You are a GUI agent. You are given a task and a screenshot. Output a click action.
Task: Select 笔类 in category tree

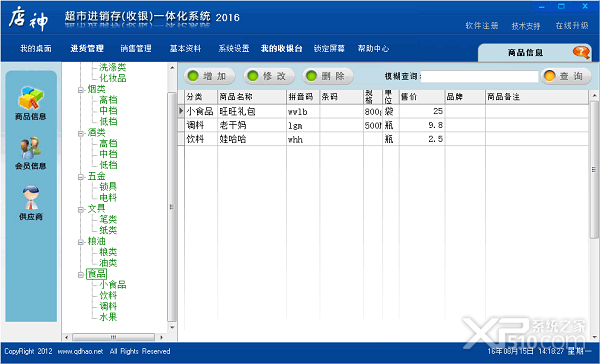108,219
